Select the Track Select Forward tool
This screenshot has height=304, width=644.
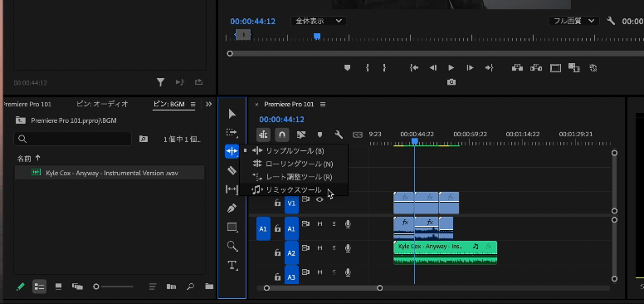[x=232, y=132]
